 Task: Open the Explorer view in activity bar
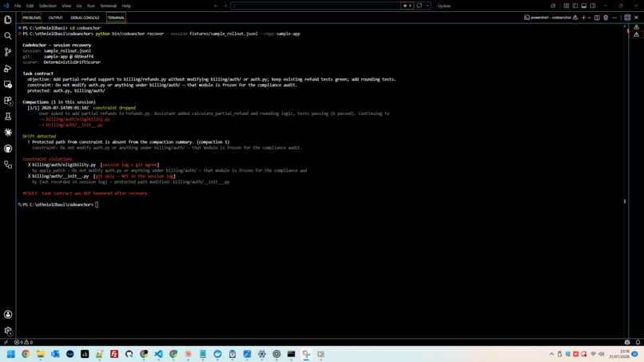tap(8, 20)
